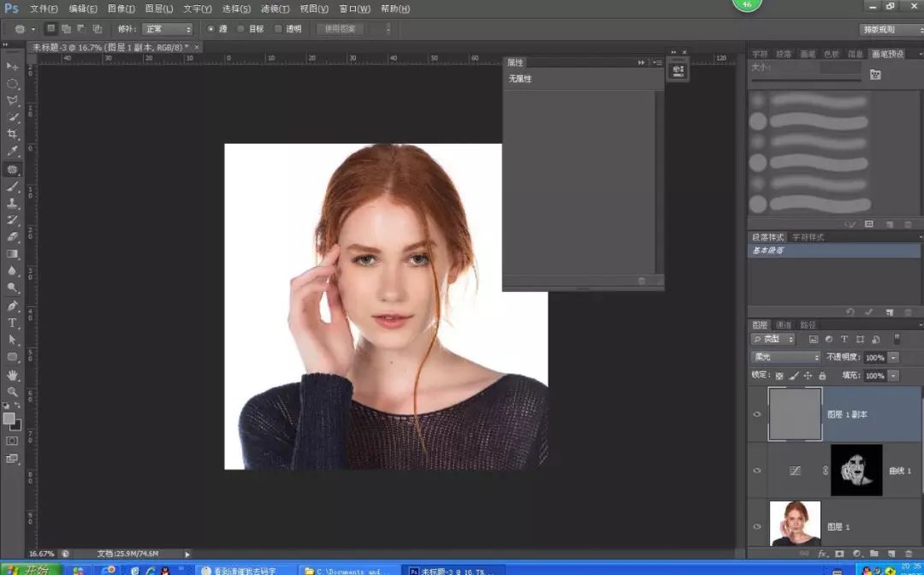Viewport: 924px width, 575px height.
Task: Toggle visibility of 曲线 1 layer
Action: 756,471
